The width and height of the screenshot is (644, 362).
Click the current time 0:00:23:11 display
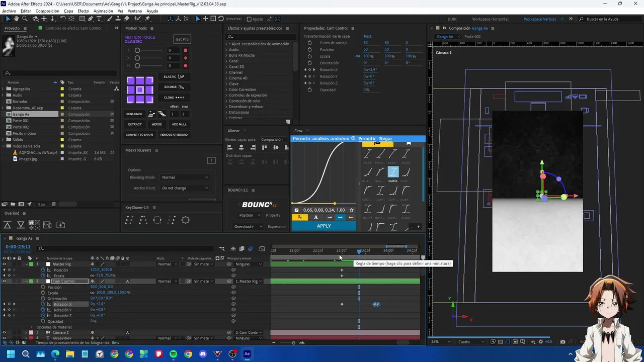(x=18, y=247)
